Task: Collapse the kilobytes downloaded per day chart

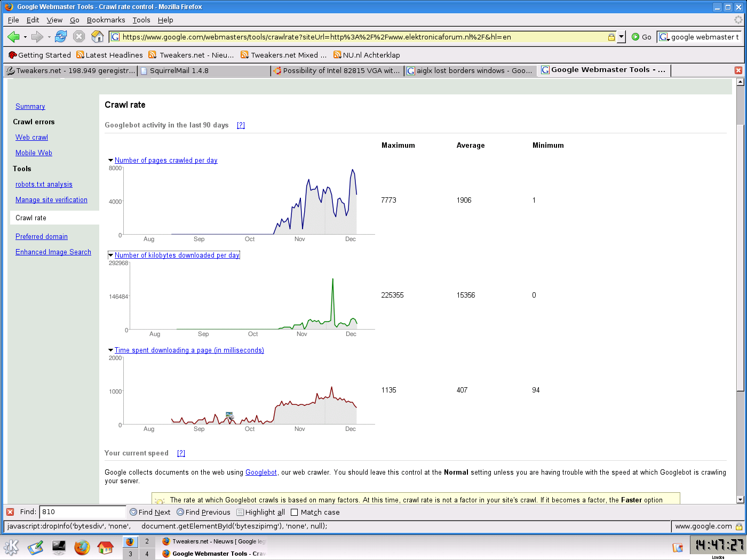Action: tap(110, 255)
